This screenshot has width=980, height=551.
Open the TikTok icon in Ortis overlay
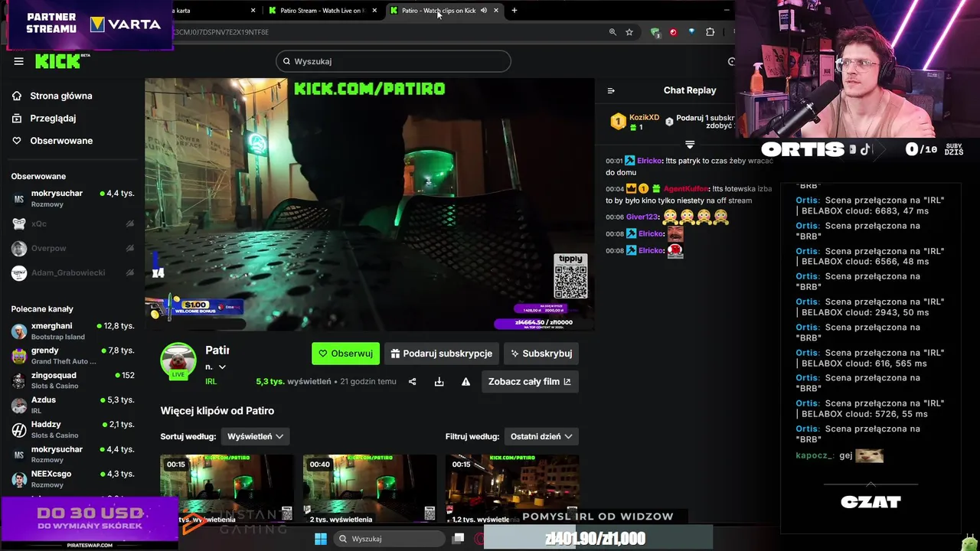pos(865,149)
